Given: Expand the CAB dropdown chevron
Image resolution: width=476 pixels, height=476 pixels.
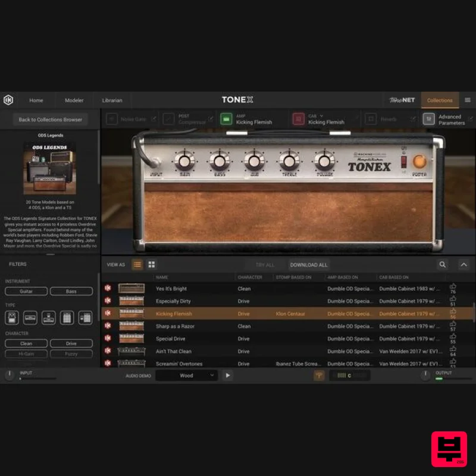Looking at the screenshot, I should 321,115.
